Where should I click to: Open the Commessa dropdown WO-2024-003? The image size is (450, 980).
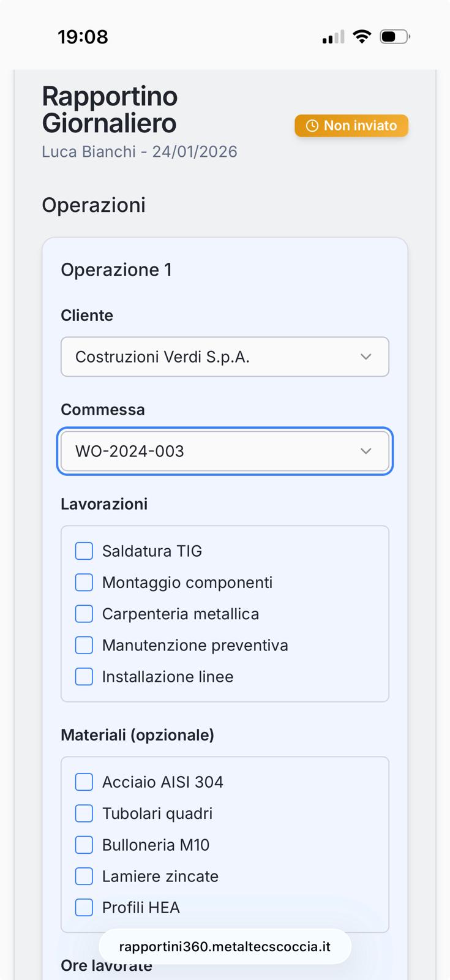coord(225,451)
